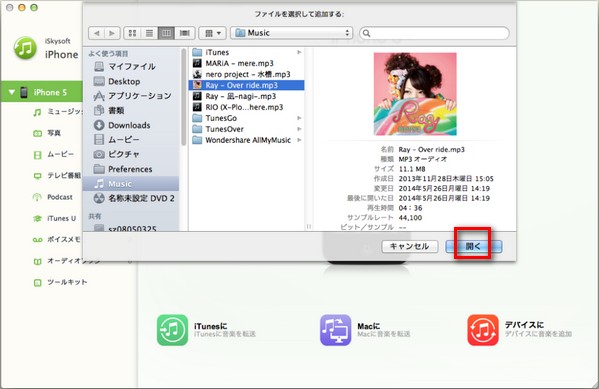Open the Wondershare AllMyMusic folder
The height and width of the screenshot is (389, 599).
(x=246, y=140)
